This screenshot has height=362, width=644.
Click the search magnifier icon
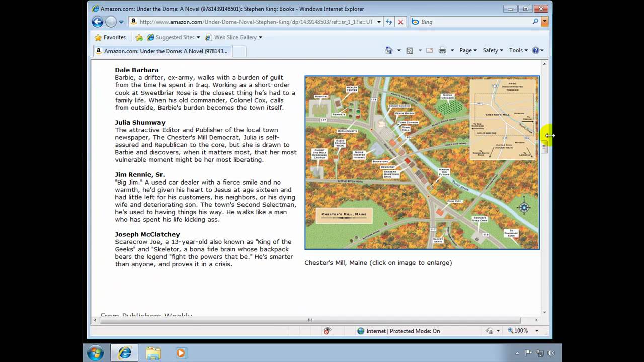(x=535, y=22)
